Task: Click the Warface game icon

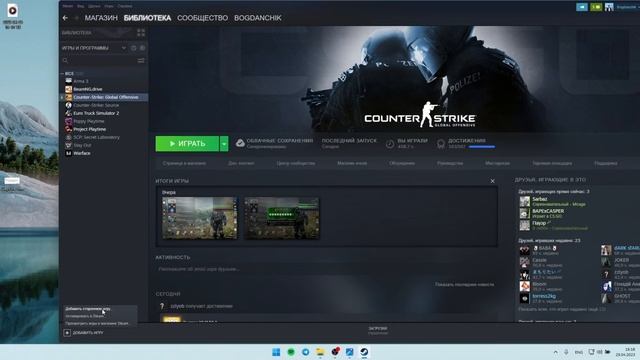Action: [x=69, y=153]
